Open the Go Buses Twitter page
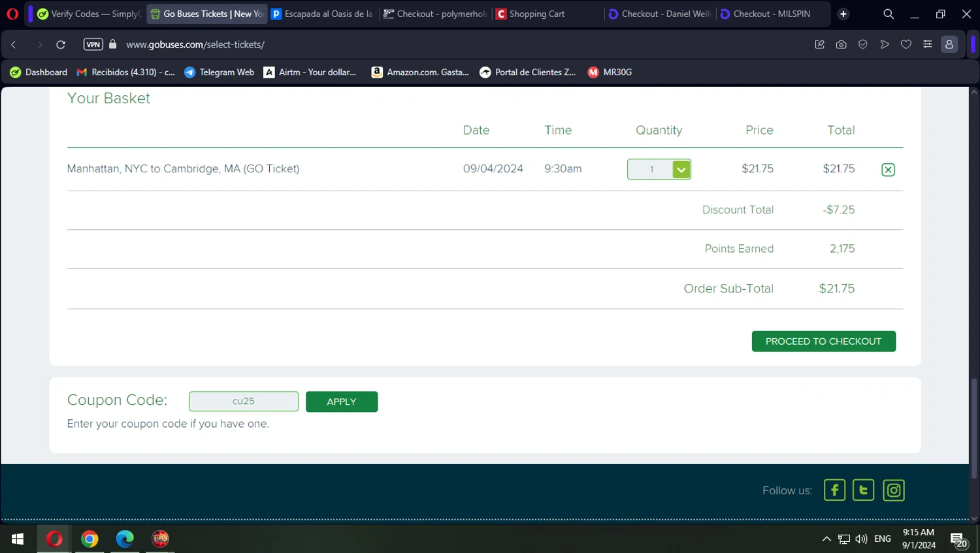 [863, 490]
